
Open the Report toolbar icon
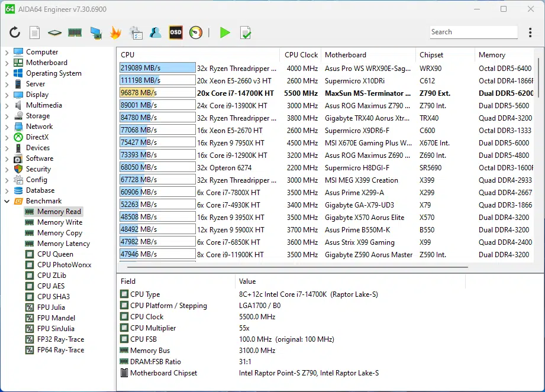(x=34, y=33)
